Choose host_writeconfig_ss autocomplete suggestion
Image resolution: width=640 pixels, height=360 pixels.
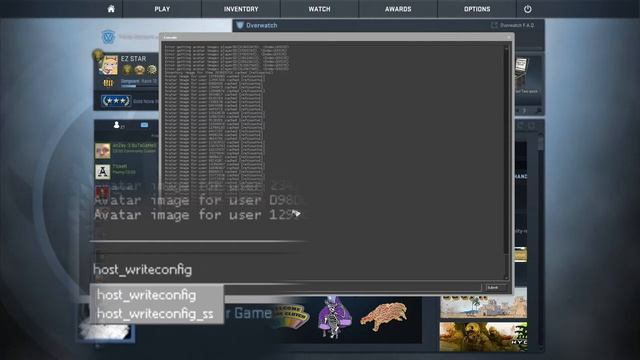(x=156, y=313)
